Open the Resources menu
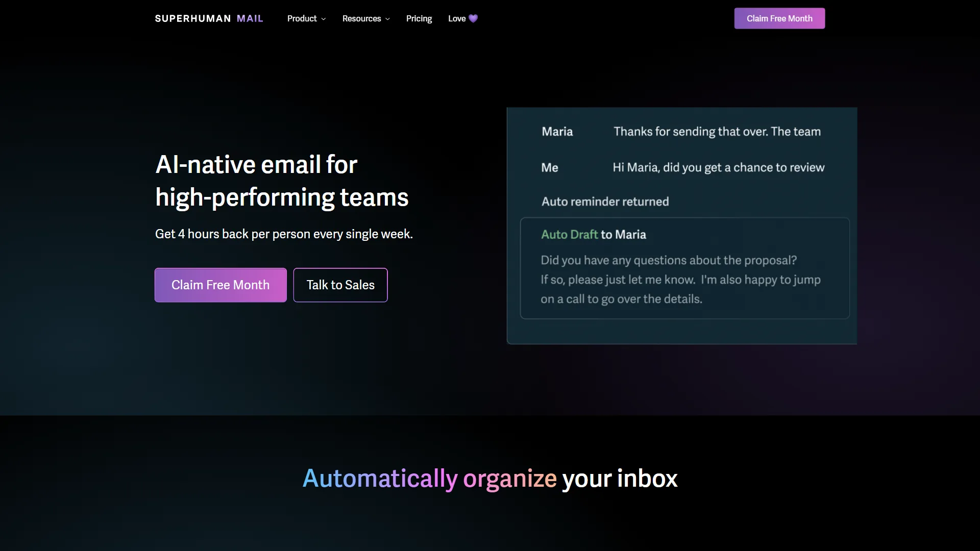Viewport: 980px width, 551px height. coord(366,18)
